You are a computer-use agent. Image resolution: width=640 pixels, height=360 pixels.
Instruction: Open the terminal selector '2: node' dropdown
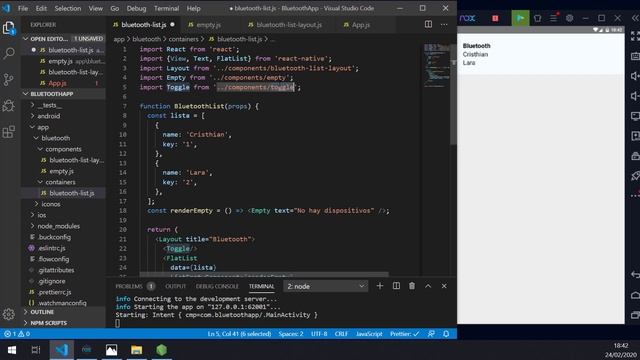tap(326, 286)
